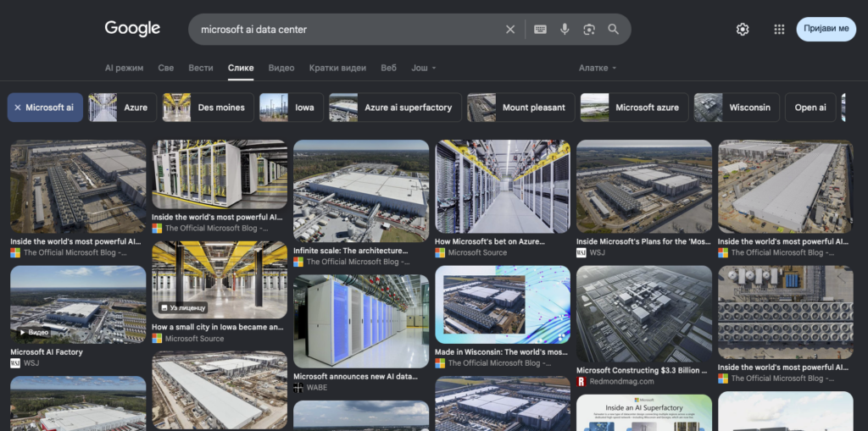
Task: Click the 'Microsoft AI Factory' title link
Action: click(47, 352)
